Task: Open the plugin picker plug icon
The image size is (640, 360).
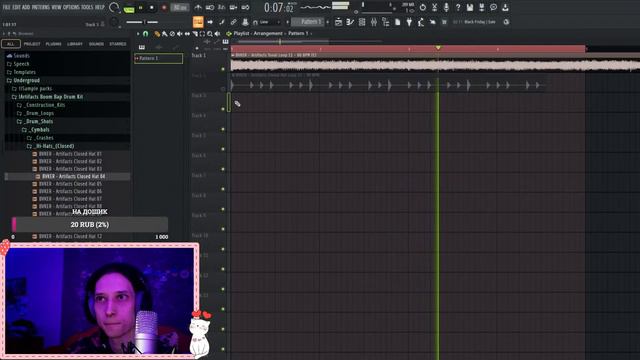Action: 409,22
